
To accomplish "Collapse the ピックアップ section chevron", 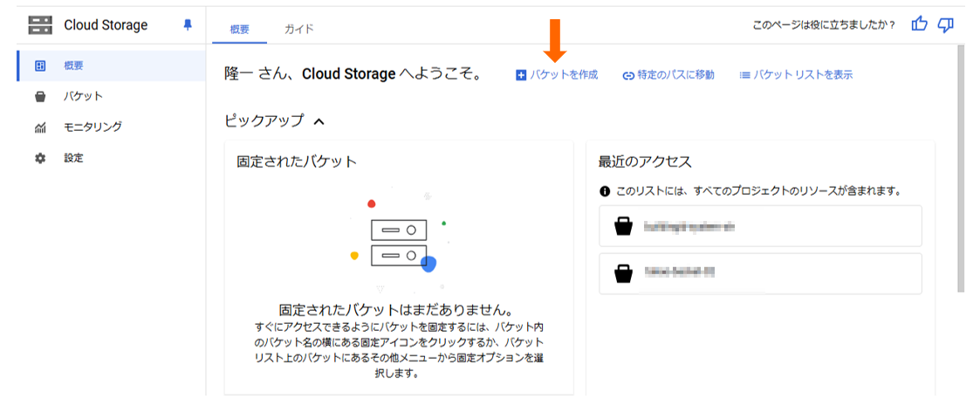I will coord(319,121).
